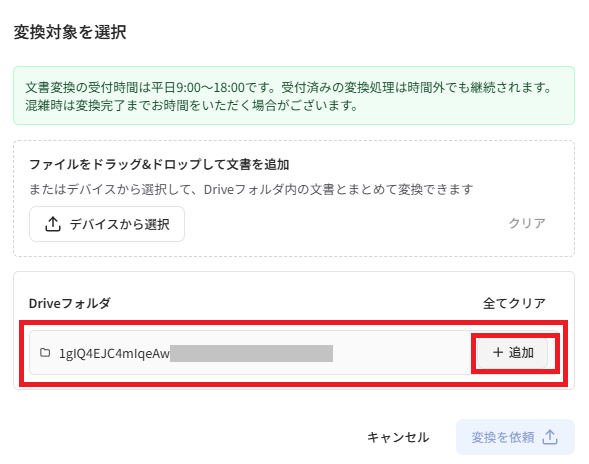This screenshot has width=589, height=464.
Task: Click the ファイルをドラッグ&ドロップして文書を追加 heading
Action: coord(159,164)
